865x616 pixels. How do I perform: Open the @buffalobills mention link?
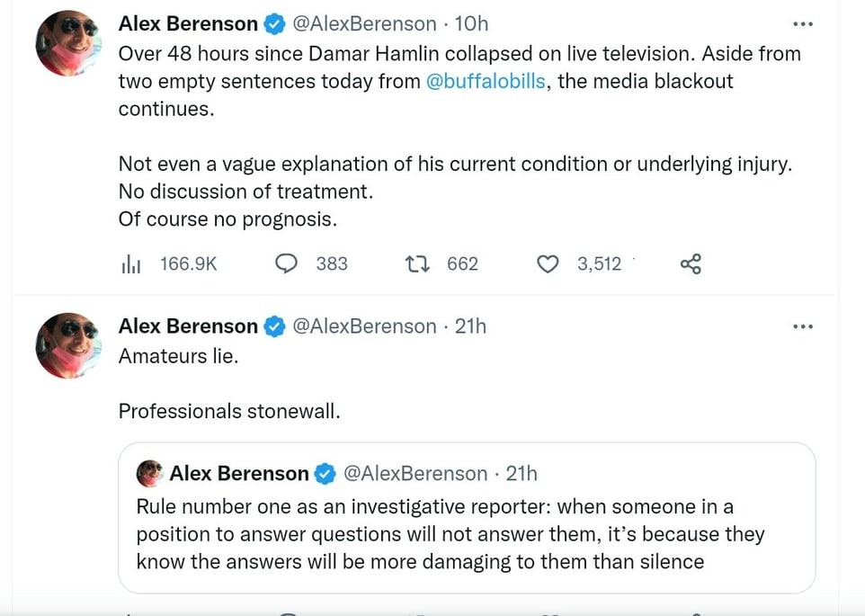pyautogui.click(x=485, y=81)
